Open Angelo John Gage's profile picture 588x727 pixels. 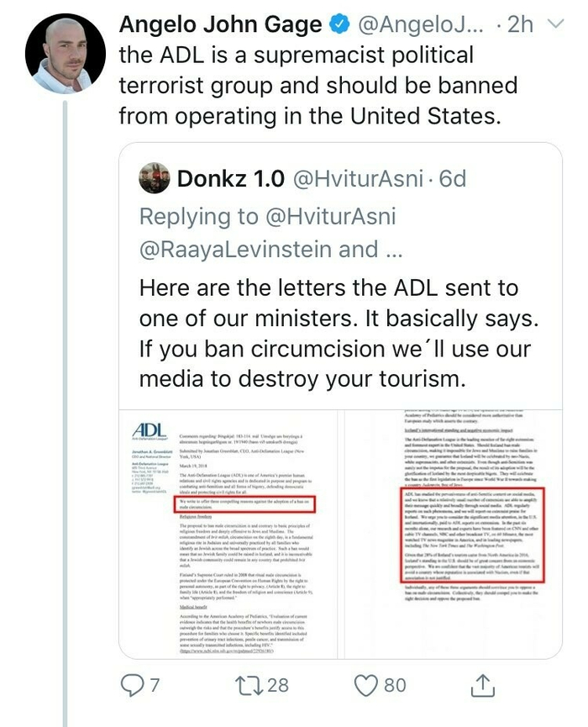tap(66, 53)
